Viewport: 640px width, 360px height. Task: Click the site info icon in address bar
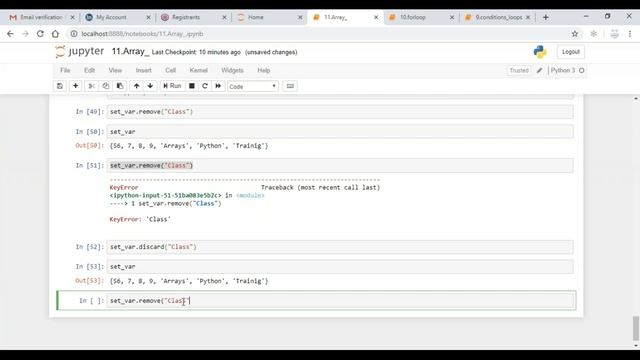[x=74, y=34]
